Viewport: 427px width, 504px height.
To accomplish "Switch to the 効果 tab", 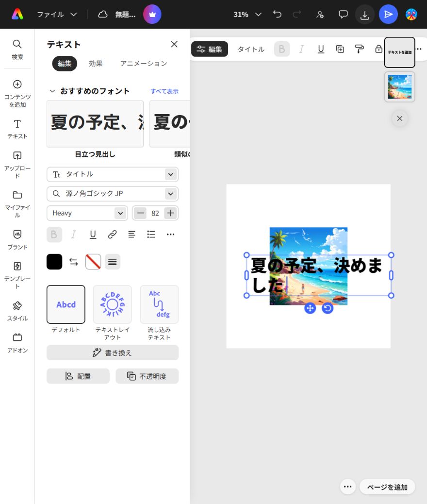I will pos(96,63).
